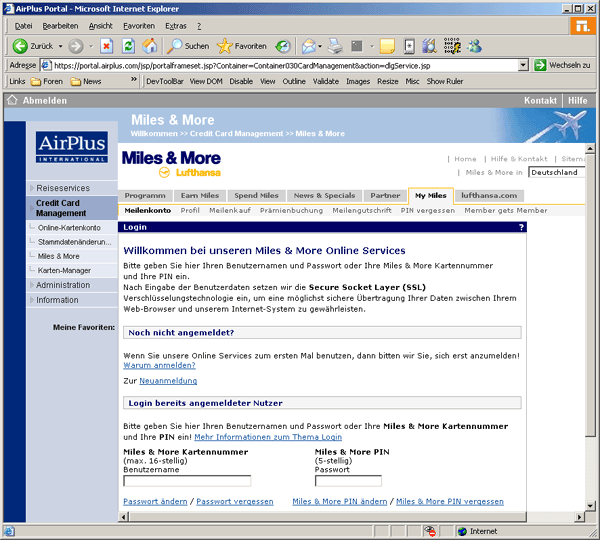The height and width of the screenshot is (540, 600).
Task: Click the Zurück back arrow icon
Action: pyautogui.click(x=20, y=46)
